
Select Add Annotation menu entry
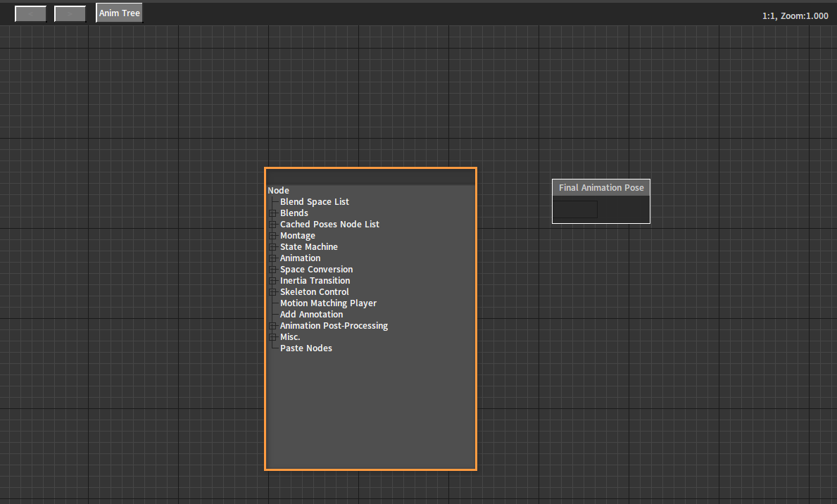(311, 315)
